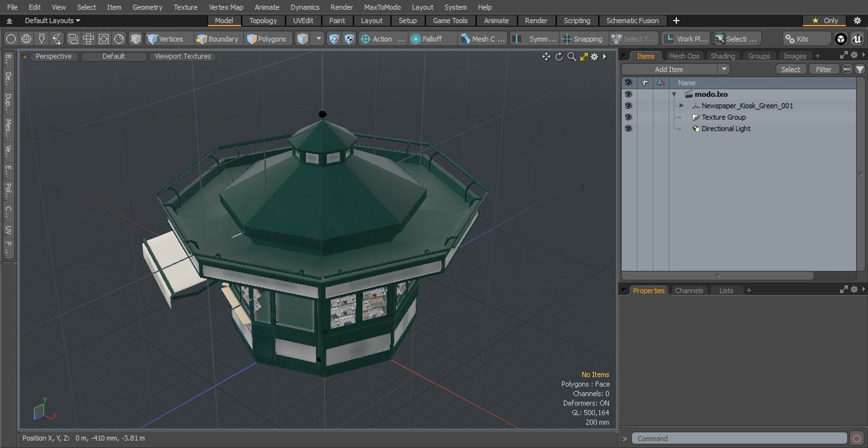Click viewport arrow expand icon
This screenshot has height=448, width=868.
[605, 57]
